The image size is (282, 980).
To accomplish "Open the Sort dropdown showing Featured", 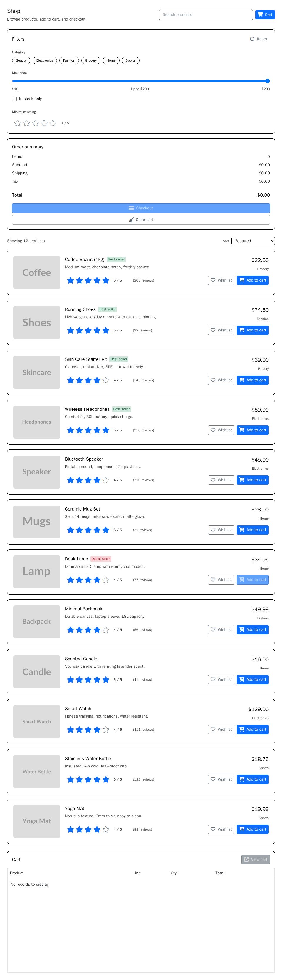I will (x=253, y=241).
